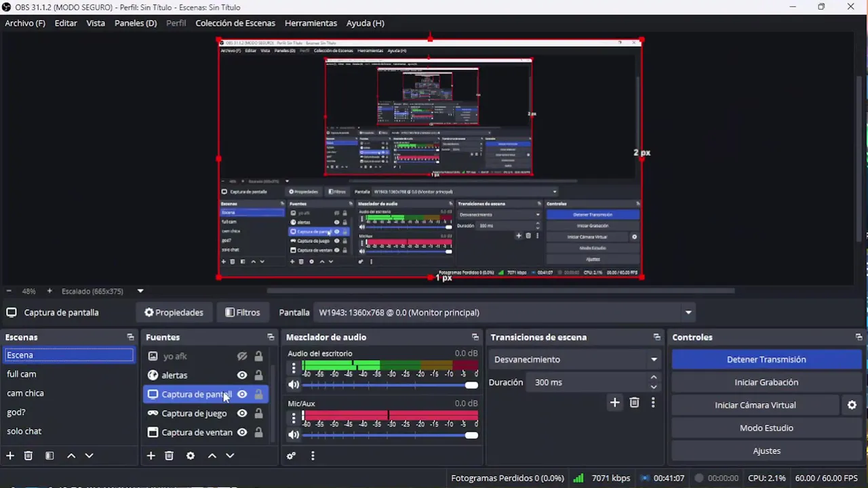Open Audio del escritorio options dots
Image resolution: width=868 pixels, height=488 pixels.
coord(294,368)
